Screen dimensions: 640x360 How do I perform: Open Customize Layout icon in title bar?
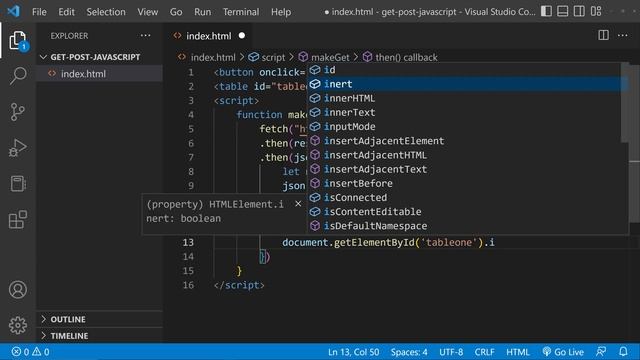596,11
